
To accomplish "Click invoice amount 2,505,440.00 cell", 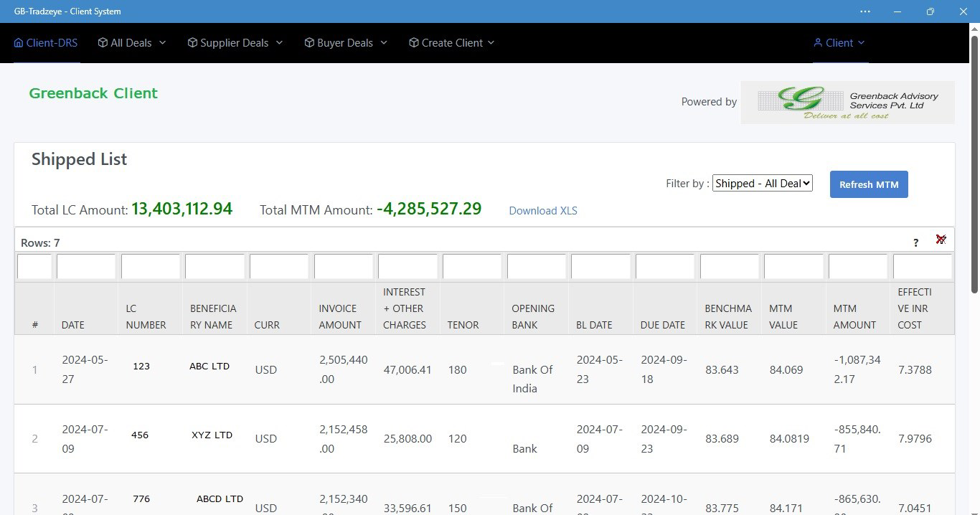I will (x=344, y=369).
